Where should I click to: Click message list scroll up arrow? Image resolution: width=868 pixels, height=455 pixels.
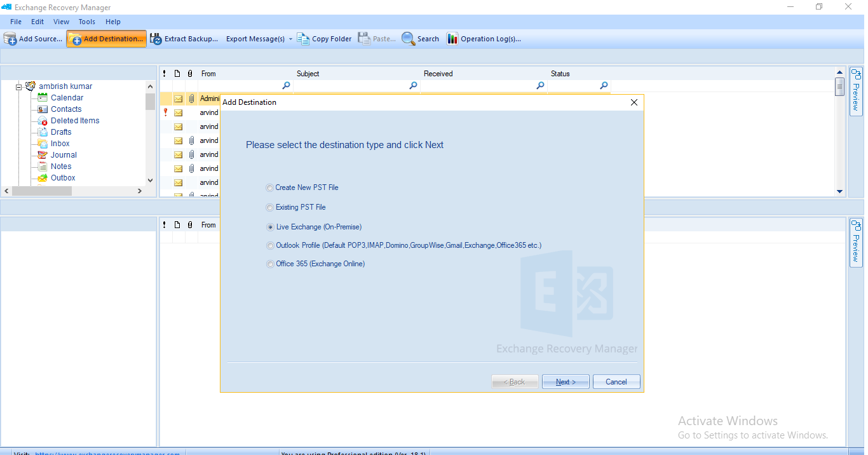839,72
